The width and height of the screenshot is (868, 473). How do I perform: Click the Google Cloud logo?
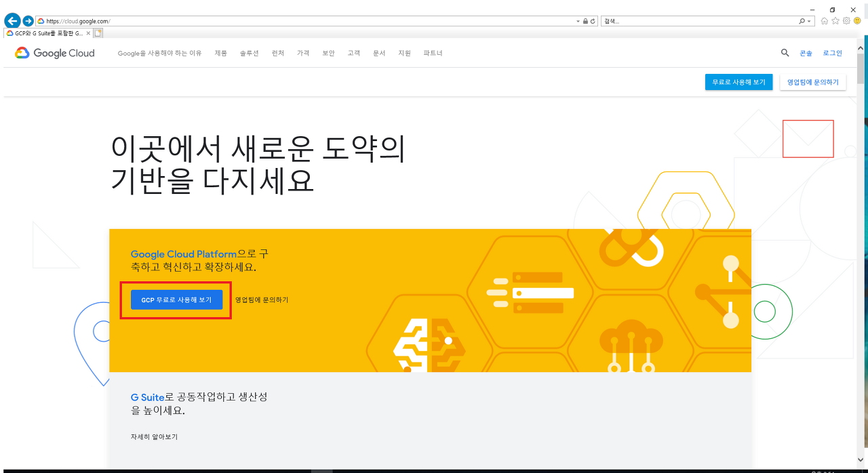(55, 53)
